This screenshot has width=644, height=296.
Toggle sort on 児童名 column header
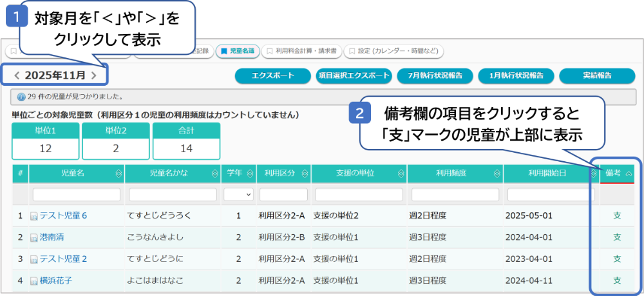click(118, 173)
